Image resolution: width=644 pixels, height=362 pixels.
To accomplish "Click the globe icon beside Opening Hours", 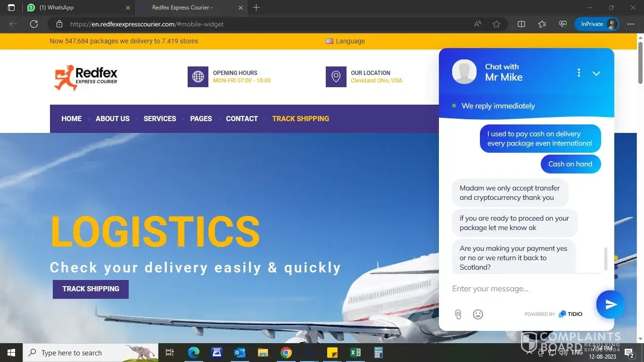I will [198, 77].
